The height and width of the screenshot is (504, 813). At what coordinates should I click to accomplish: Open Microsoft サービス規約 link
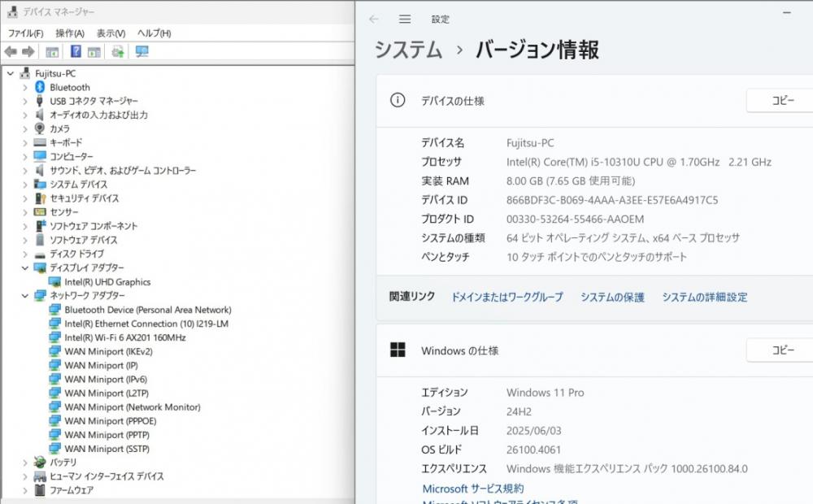click(473, 489)
